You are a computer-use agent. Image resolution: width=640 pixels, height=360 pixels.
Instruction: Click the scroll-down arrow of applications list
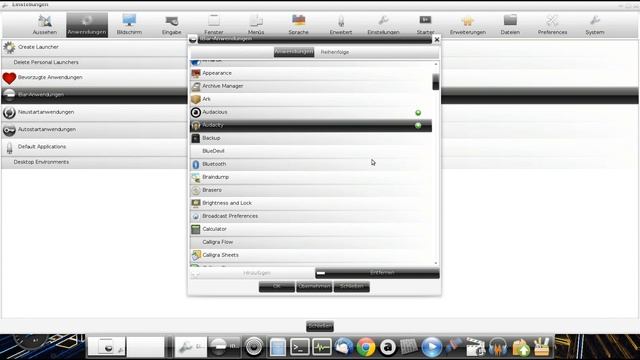click(436, 263)
